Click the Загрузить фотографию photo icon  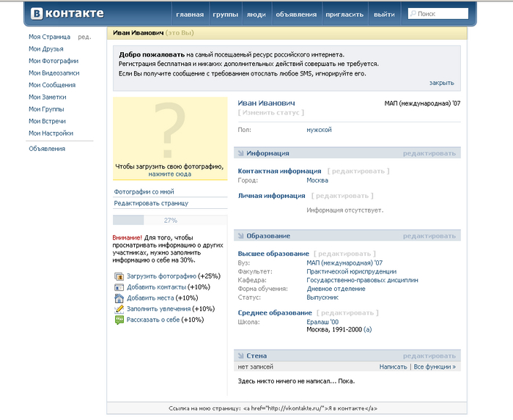(119, 276)
